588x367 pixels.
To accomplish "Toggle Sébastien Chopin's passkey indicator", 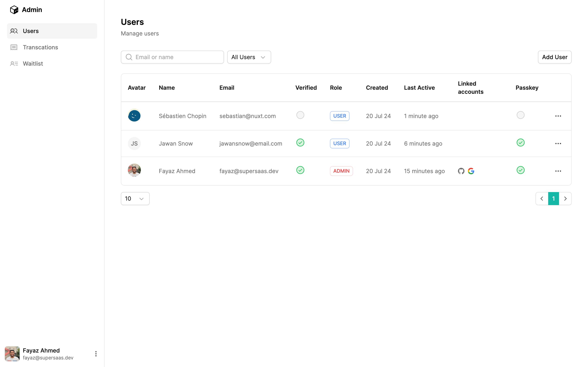I will (520, 115).
